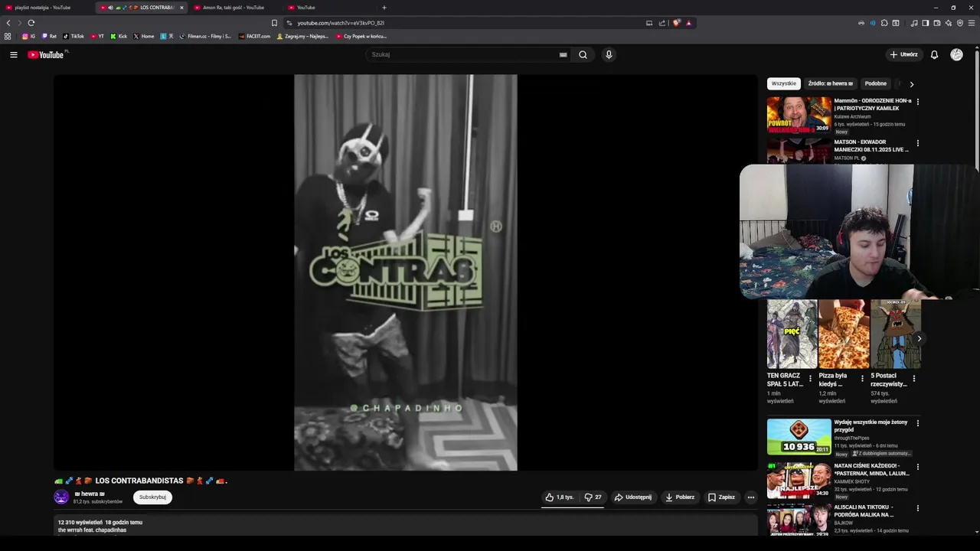Go back in browser history
The height and width of the screenshot is (551, 980).
coord(8,23)
